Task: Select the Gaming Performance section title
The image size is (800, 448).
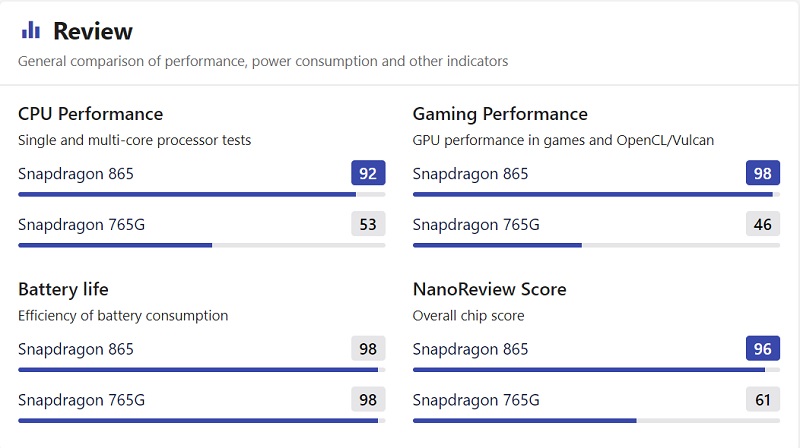Action: tap(500, 114)
